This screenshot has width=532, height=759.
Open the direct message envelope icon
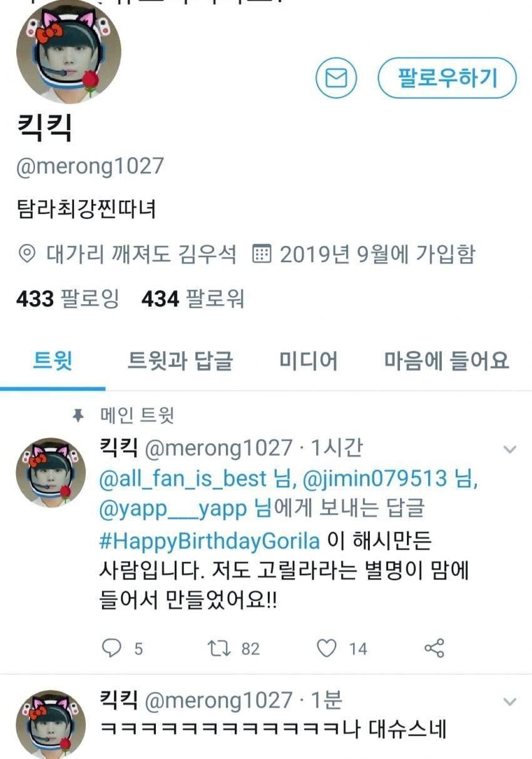pos(336,78)
